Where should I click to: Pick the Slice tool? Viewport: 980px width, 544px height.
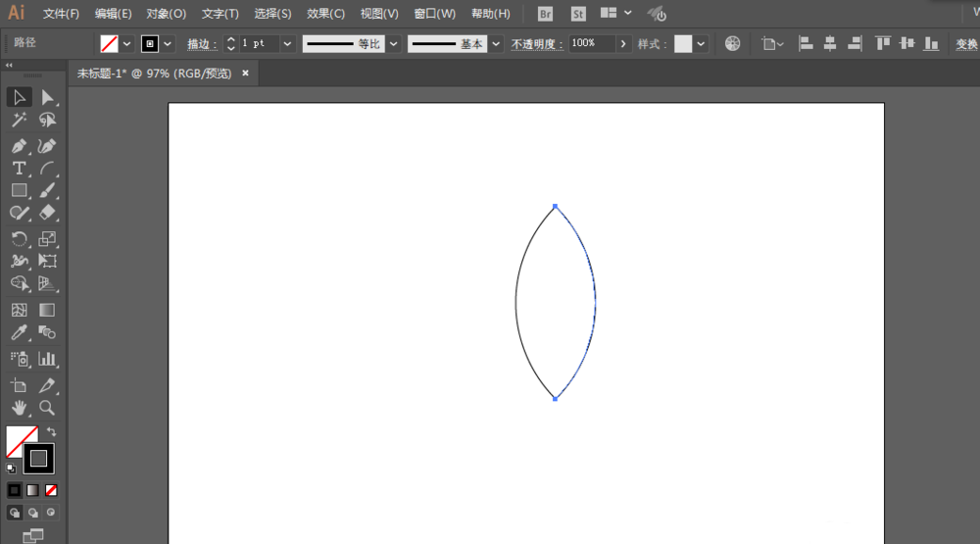(x=47, y=385)
